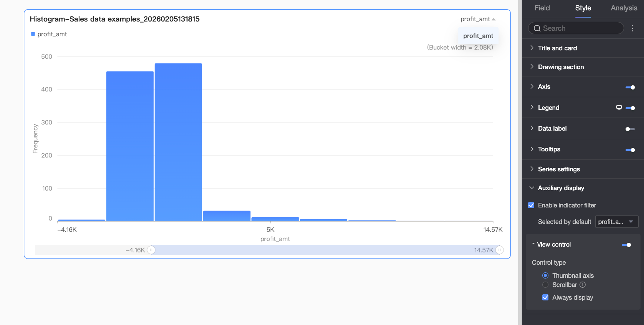Image resolution: width=644 pixels, height=325 pixels.
Task: Turn on the Data label toggle
Action: tap(630, 129)
